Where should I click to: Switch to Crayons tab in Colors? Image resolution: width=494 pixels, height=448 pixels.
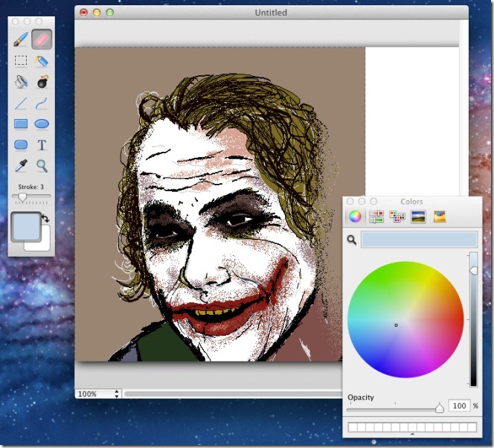[x=440, y=217]
